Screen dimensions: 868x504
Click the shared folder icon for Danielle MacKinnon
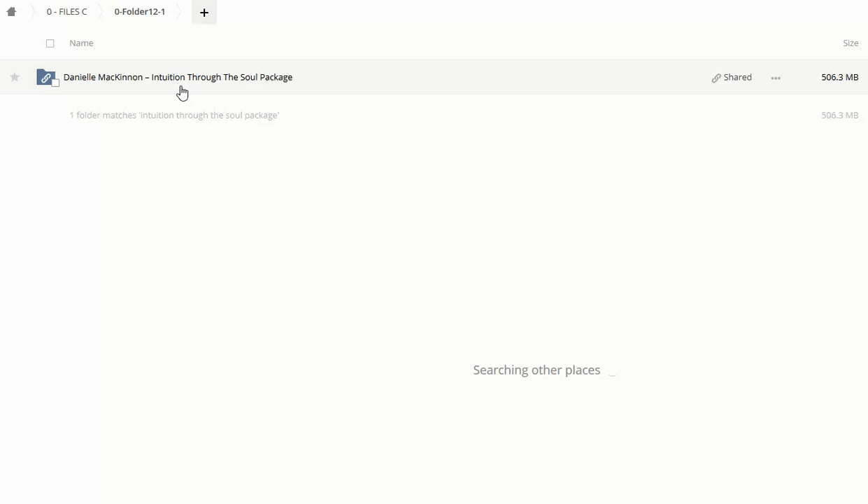47,78
